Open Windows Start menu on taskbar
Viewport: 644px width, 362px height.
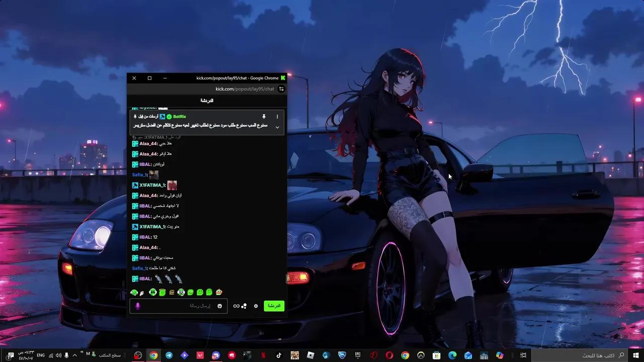point(635,355)
